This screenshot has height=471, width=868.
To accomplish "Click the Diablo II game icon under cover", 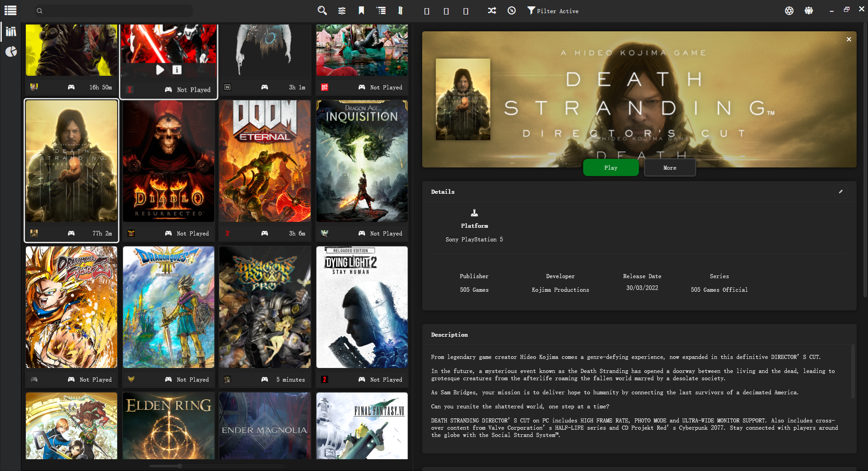I will 131,233.
